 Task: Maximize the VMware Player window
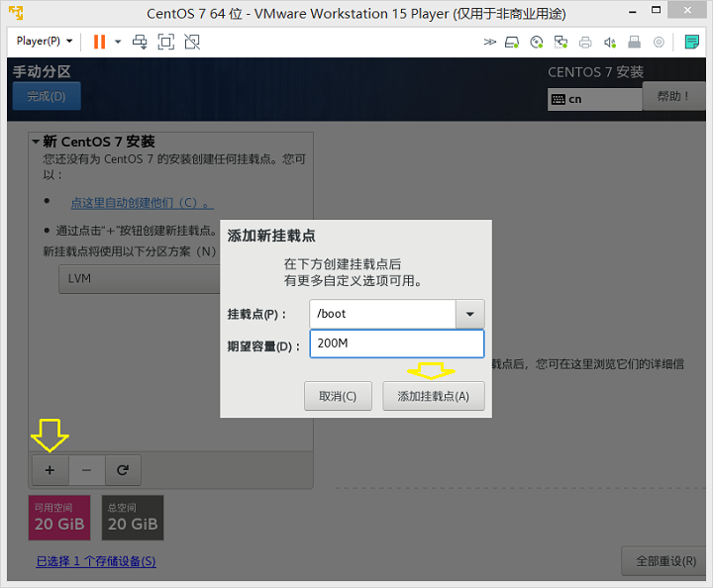[x=656, y=10]
